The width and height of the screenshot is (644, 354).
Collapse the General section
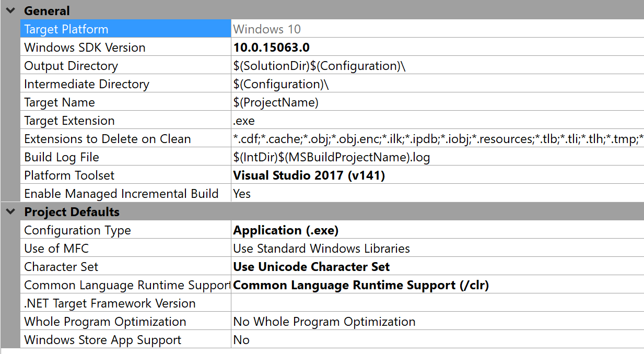[x=10, y=10]
